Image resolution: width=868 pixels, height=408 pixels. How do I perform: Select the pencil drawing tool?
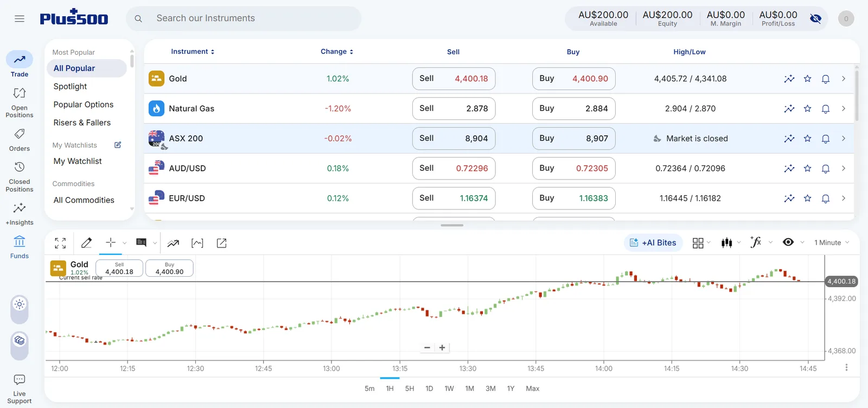click(86, 243)
